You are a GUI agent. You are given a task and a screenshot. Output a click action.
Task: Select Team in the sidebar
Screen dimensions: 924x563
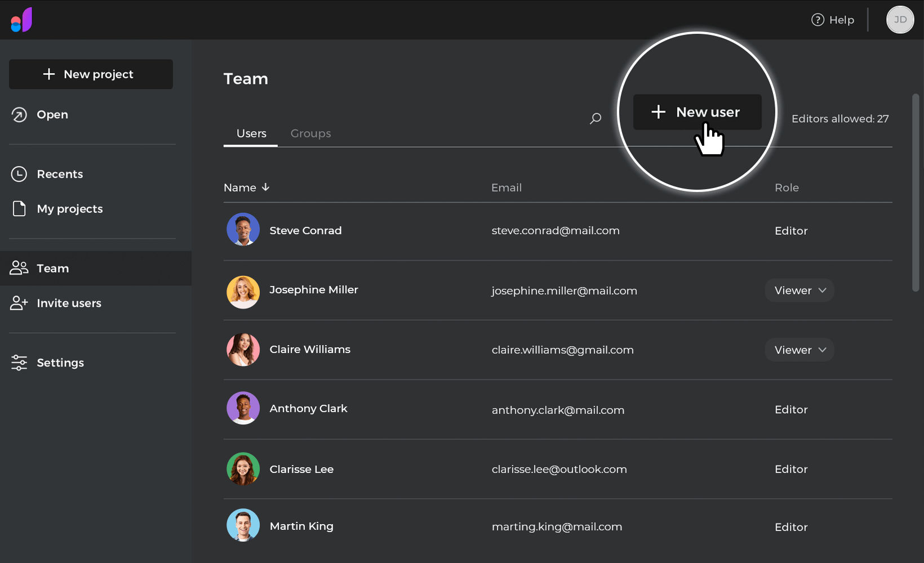click(x=52, y=269)
